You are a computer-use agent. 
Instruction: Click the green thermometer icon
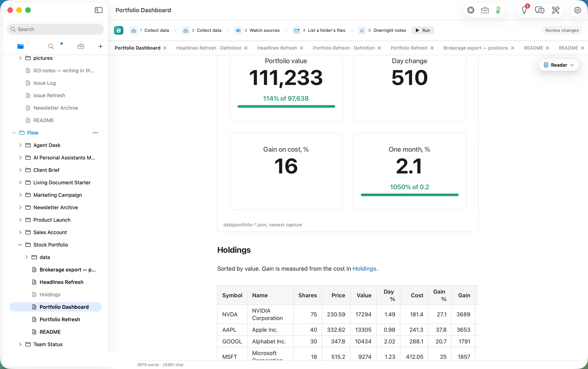498,10
